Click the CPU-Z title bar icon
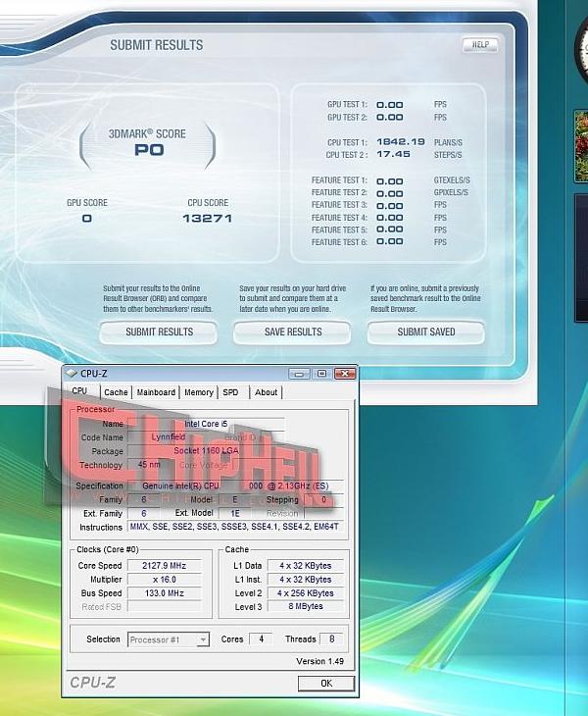The height and width of the screenshot is (716, 588). click(x=71, y=373)
